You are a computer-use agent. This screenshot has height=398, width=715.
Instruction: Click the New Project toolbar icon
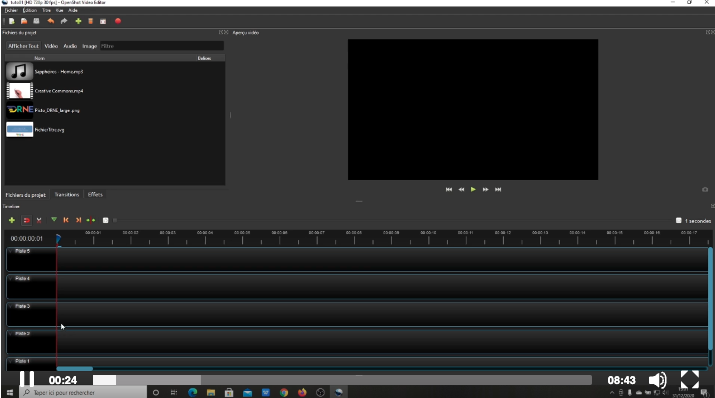[x=12, y=21]
